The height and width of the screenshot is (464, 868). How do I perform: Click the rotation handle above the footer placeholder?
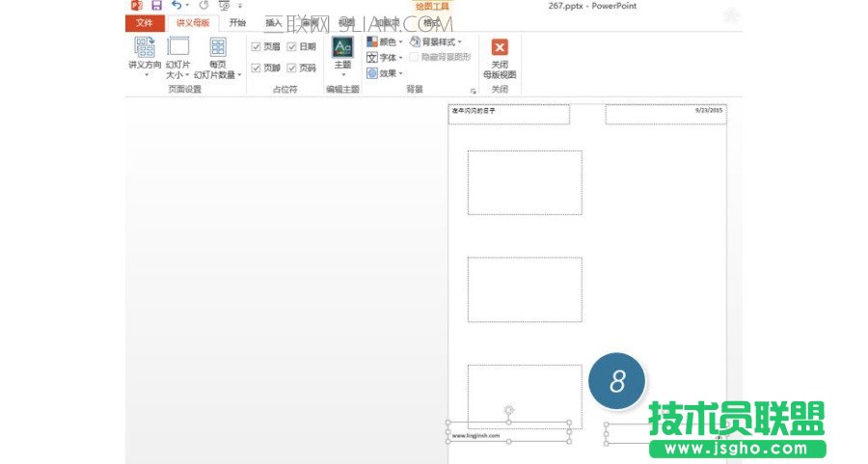pos(508,410)
